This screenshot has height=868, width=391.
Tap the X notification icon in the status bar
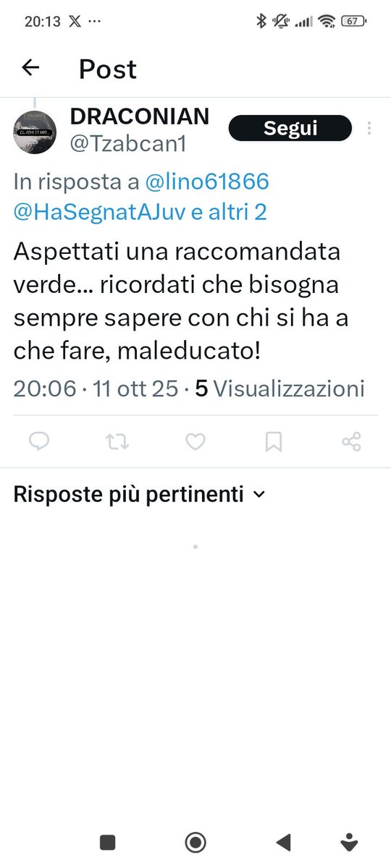74,21
